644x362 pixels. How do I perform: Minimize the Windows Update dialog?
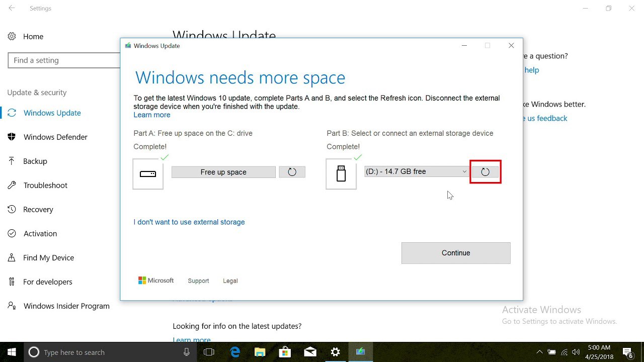click(x=464, y=46)
